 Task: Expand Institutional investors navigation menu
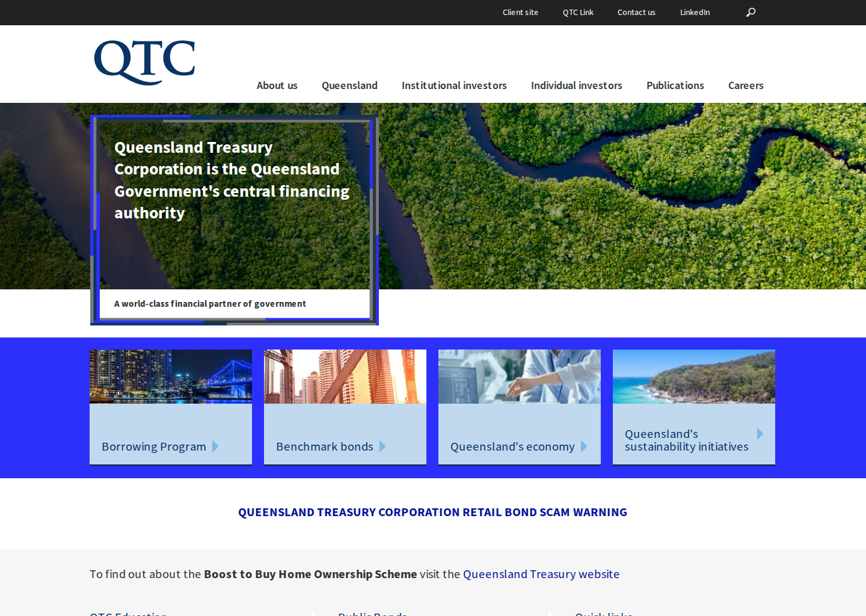pos(454,85)
